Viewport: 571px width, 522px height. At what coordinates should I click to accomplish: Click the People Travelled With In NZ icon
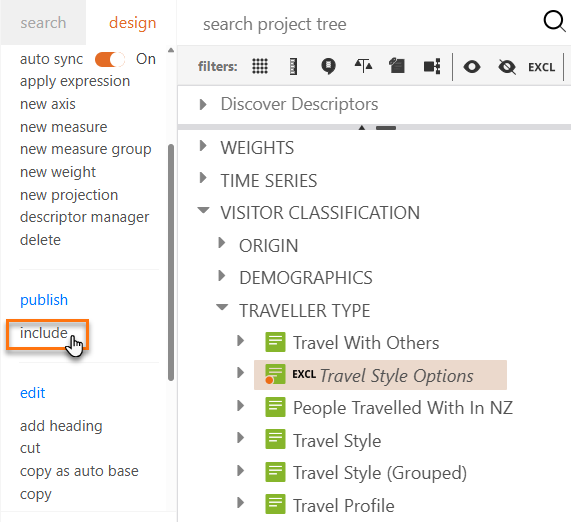tap(275, 407)
